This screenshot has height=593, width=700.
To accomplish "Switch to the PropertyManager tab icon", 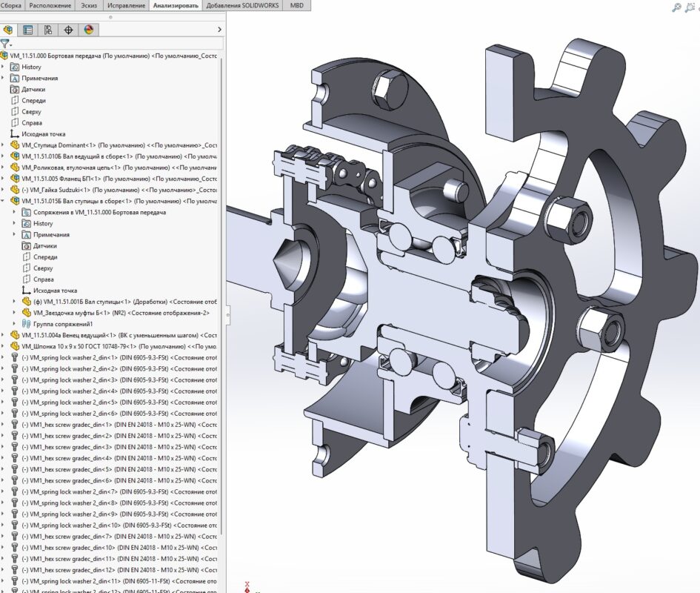I will 28,30.
